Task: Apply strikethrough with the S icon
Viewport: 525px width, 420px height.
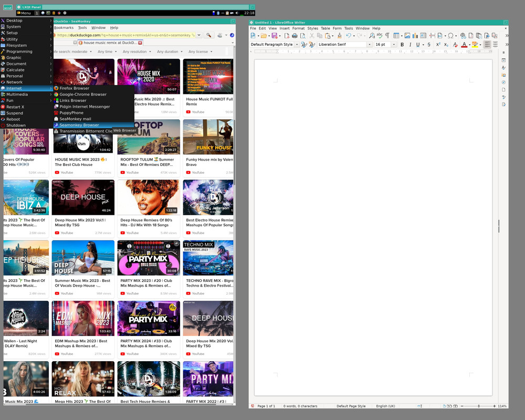Action: (x=429, y=45)
